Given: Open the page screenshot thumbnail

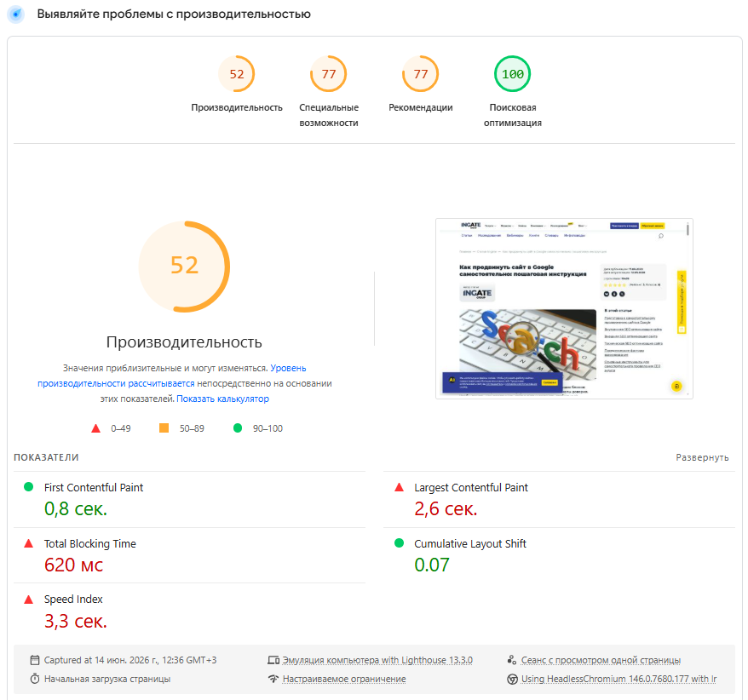Looking at the screenshot, I should click(564, 308).
